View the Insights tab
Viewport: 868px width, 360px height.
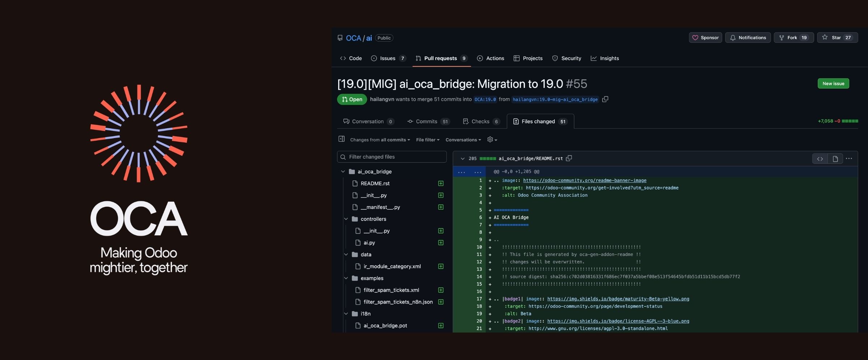(x=605, y=58)
